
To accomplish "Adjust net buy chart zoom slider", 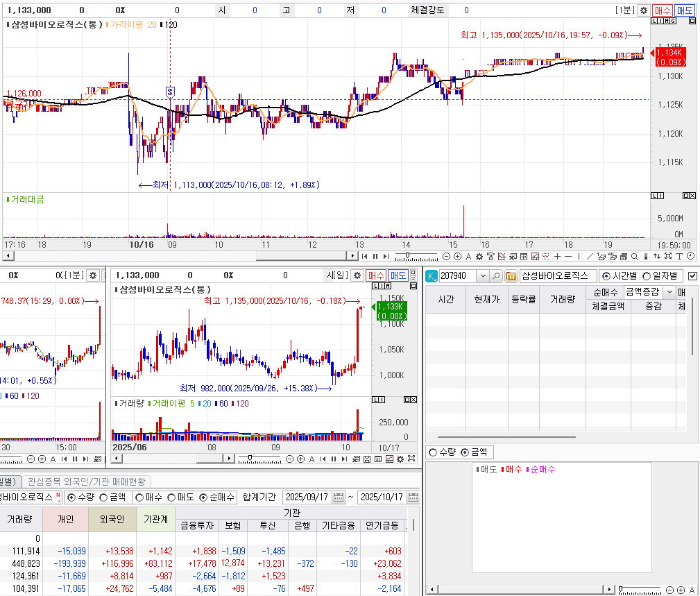I will [x=621, y=589].
